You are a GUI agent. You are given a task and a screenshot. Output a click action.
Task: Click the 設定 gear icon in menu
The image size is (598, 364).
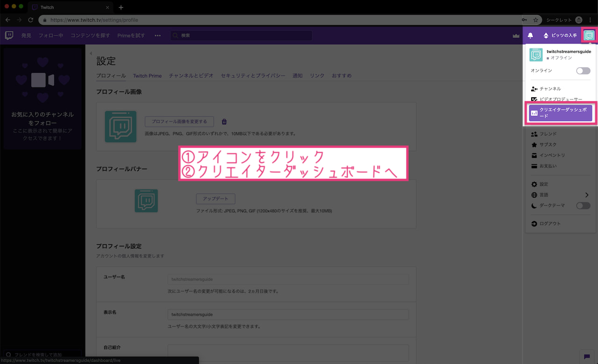(x=534, y=184)
